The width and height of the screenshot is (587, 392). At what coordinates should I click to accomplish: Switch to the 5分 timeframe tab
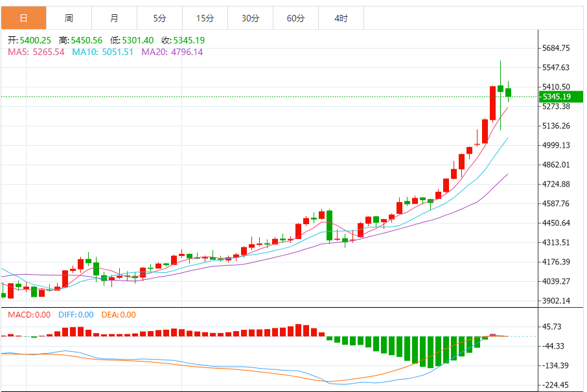coord(159,18)
